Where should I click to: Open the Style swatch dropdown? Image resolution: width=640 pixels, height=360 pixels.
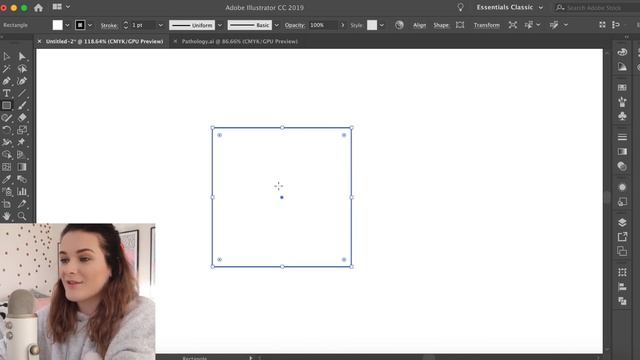coord(382,25)
